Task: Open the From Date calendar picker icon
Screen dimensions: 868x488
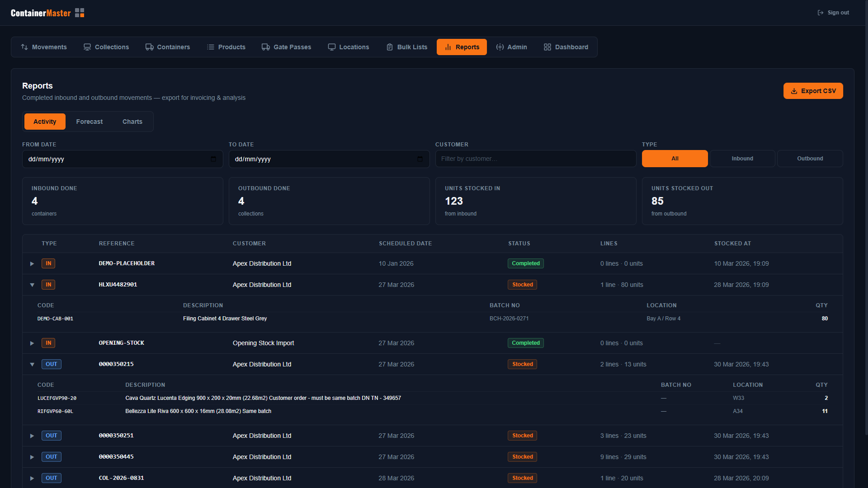Action: click(213, 159)
